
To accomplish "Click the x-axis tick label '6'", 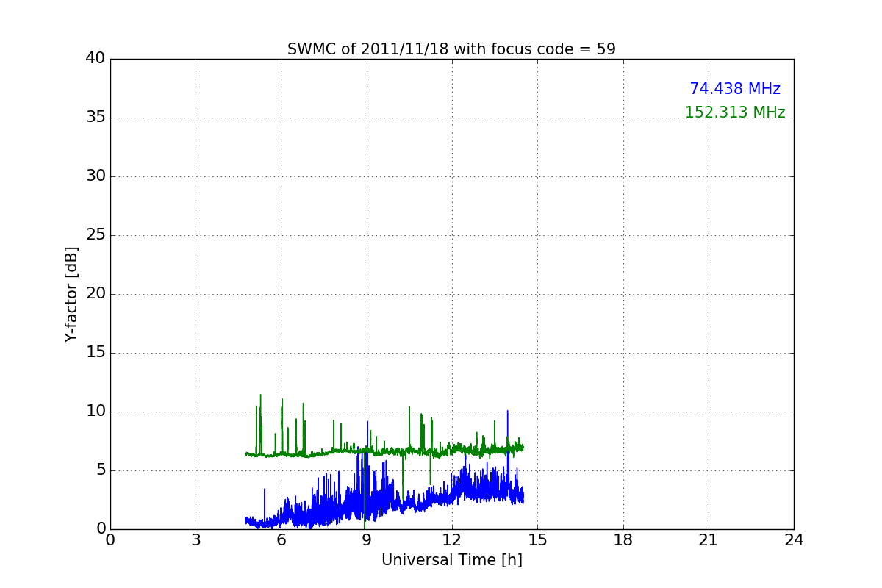I will click(282, 539).
